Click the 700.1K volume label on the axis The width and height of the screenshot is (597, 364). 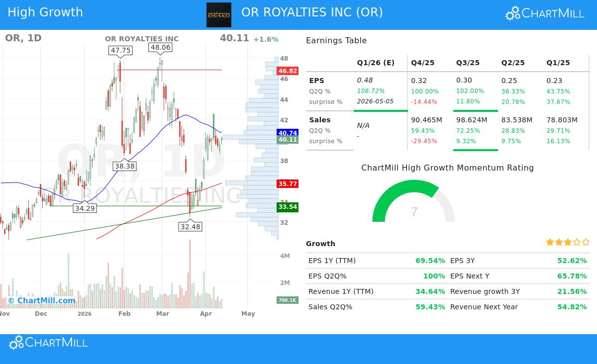click(x=288, y=300)
